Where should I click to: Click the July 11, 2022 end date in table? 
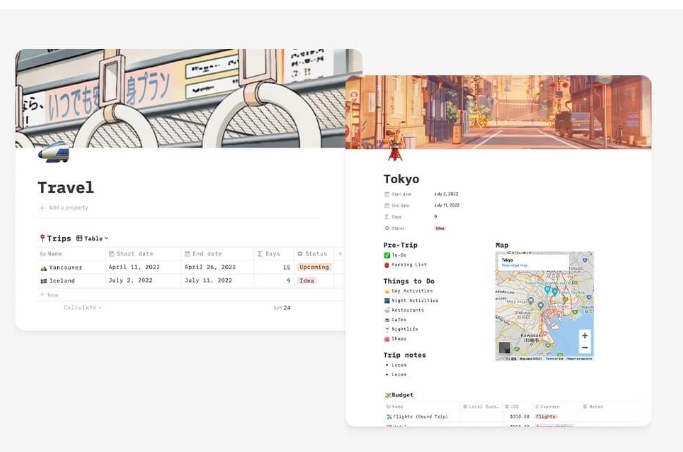pos(208,280)
